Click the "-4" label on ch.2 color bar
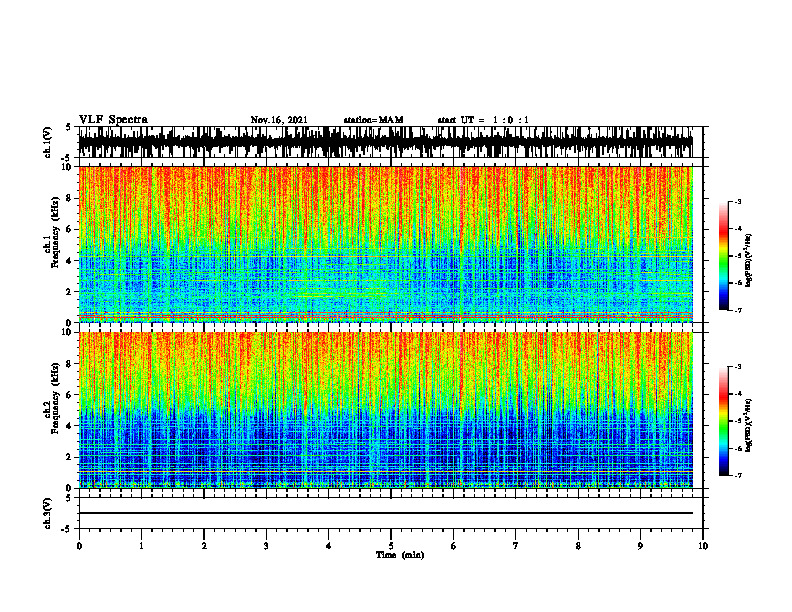 (738, 394)
